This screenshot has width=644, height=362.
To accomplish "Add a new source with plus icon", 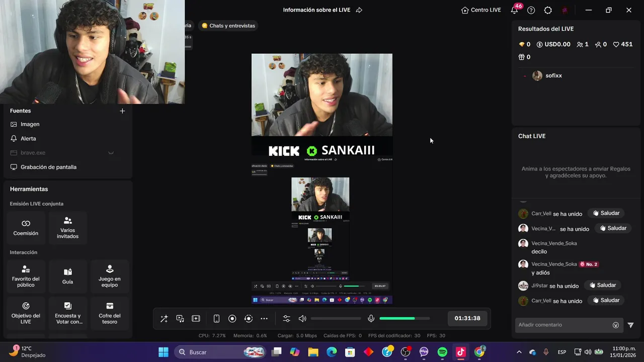I will point(122,111).
